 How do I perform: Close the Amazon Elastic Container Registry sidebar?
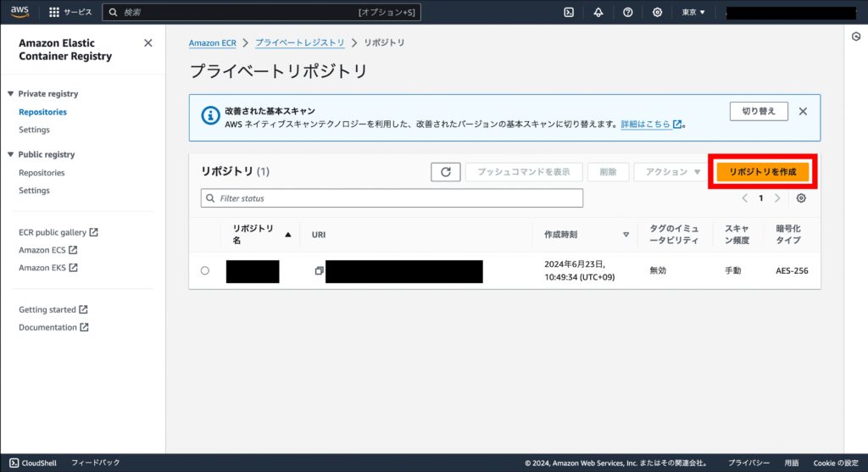[x=147, y=43]
